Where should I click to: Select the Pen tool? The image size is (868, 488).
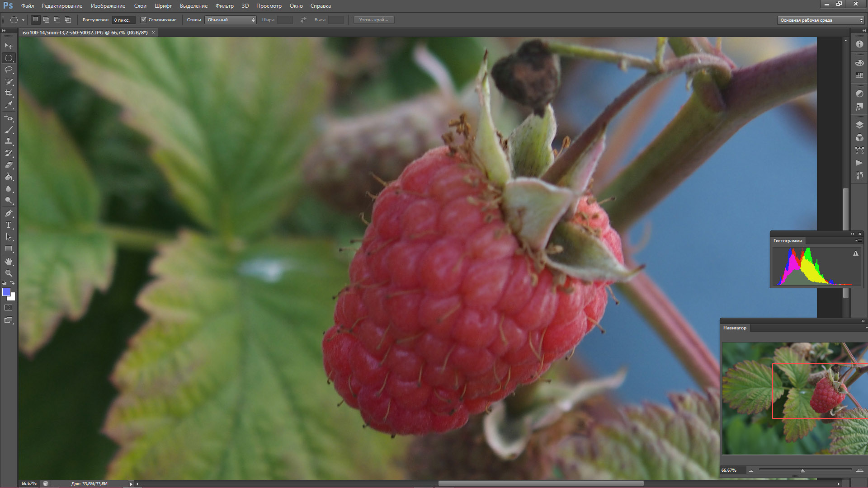click(x=9, y=213)
